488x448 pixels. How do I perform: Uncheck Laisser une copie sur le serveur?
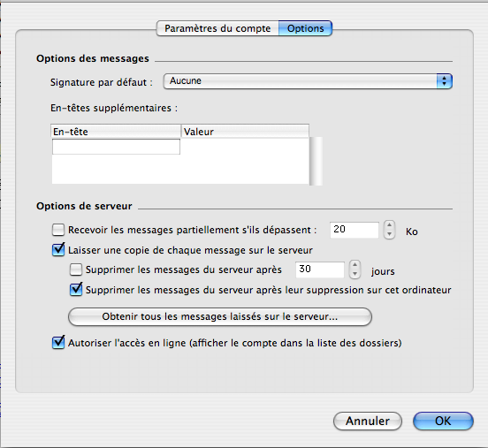pos(58,250)
